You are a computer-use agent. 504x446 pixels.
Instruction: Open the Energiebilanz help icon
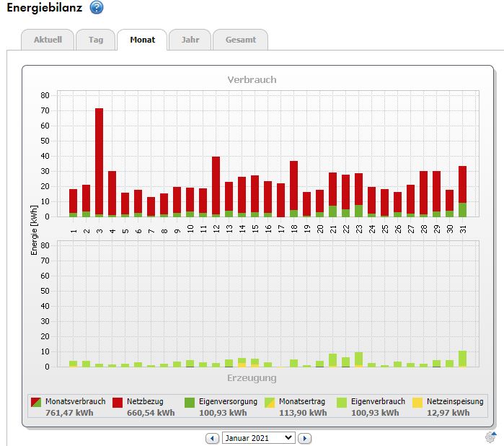coord(97,8)
